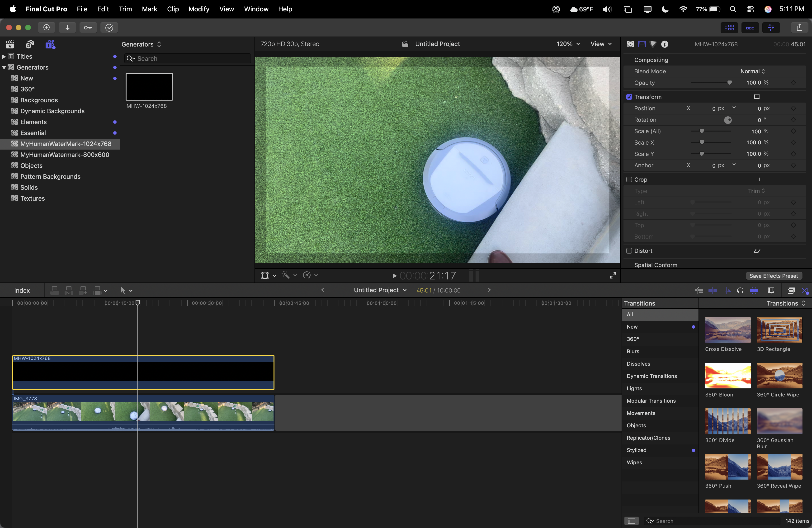The height and width of the screenshot is (528, 812).
Task: Click the Save Effects Preset button
Action: tap(774, 276)
